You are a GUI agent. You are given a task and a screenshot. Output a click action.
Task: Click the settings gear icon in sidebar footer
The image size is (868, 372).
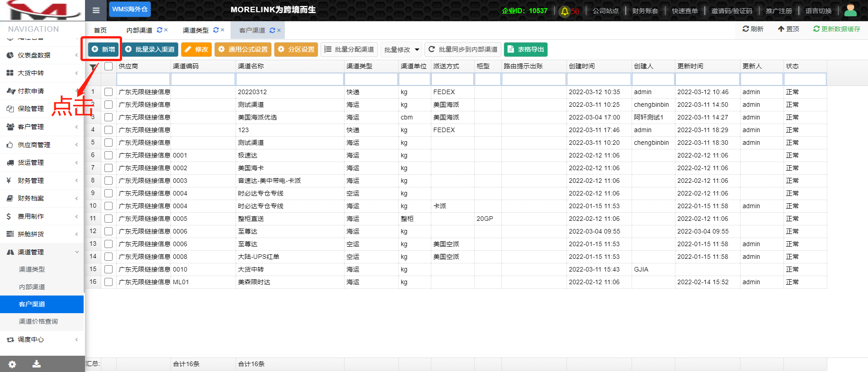point(12,364)
